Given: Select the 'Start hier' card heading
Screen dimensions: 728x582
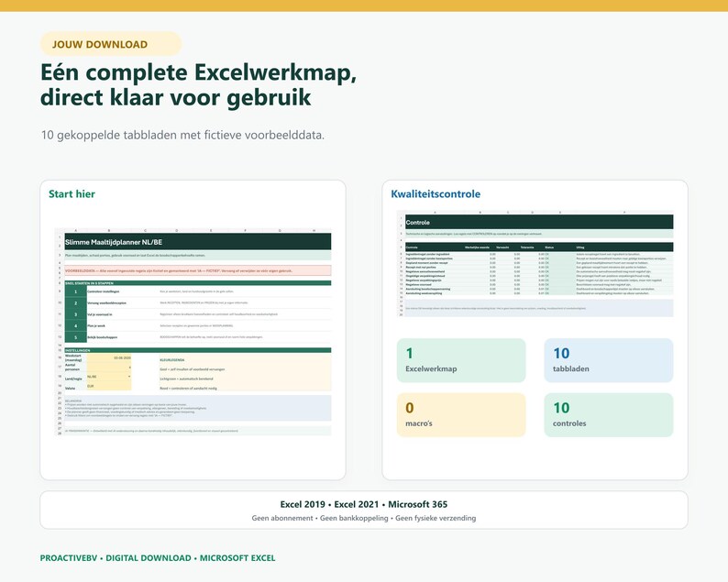Looking at the screenshot, I should pyautogui.click(x=72, y=194).
